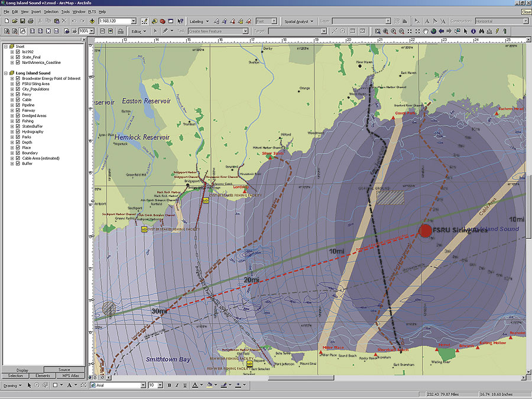Apply Bold text formatting

coord(169,385)
